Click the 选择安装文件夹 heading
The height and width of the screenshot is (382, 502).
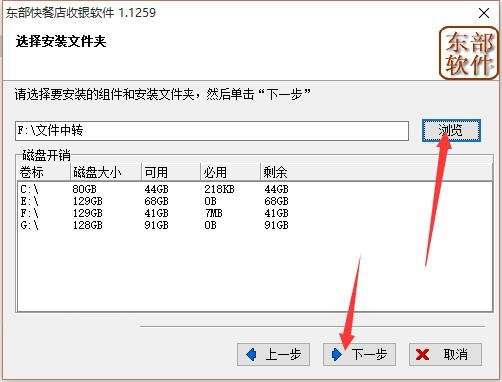61,42
